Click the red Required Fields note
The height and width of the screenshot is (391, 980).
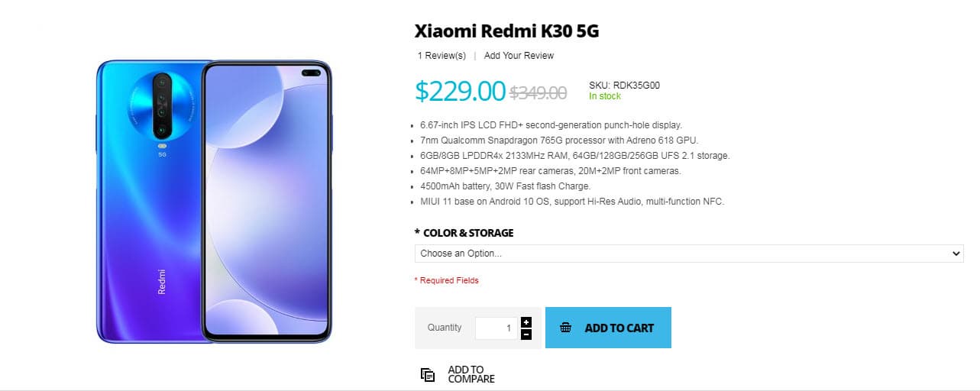447,280
